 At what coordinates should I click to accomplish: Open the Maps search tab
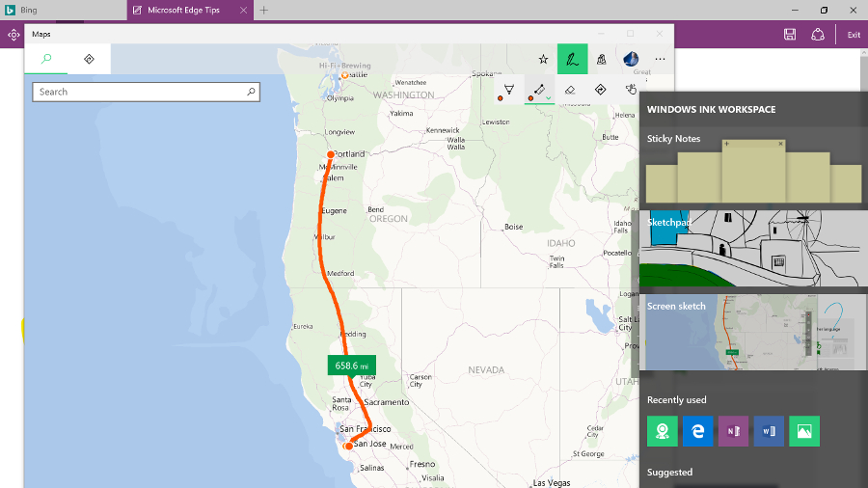[x=46, y=59]
